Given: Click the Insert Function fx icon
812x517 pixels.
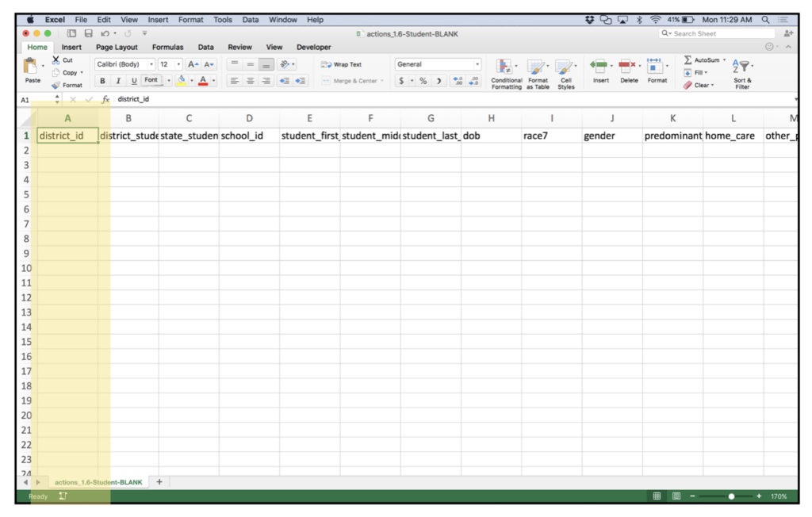Looking at the screenshot, I should [105, 99].
